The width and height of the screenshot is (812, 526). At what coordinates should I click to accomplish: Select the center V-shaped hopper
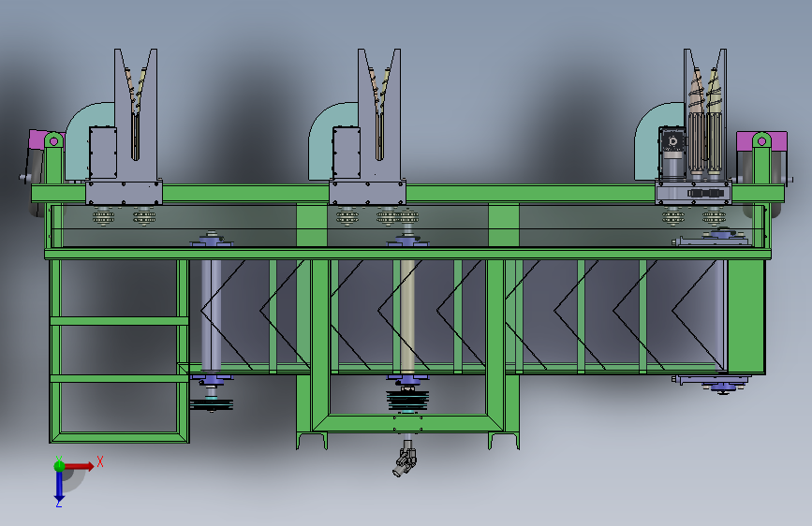(379, 115)
